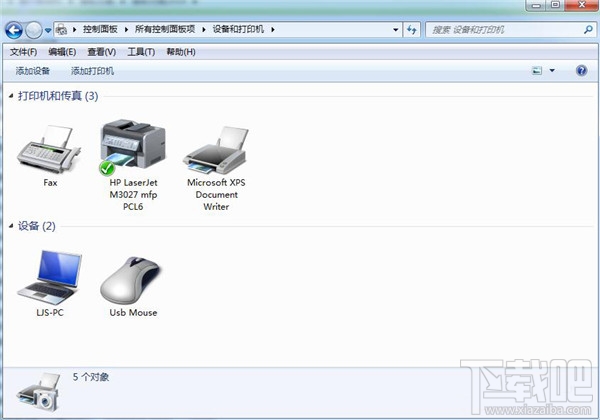Screen dimensions: 600x420
Task: Click the greyed Forward arrow button
Action: point(34,30)
